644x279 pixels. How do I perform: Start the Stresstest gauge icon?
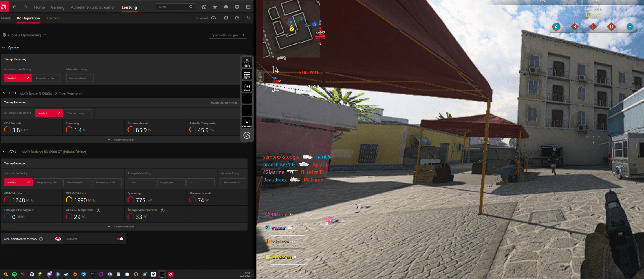click(213, 18)
